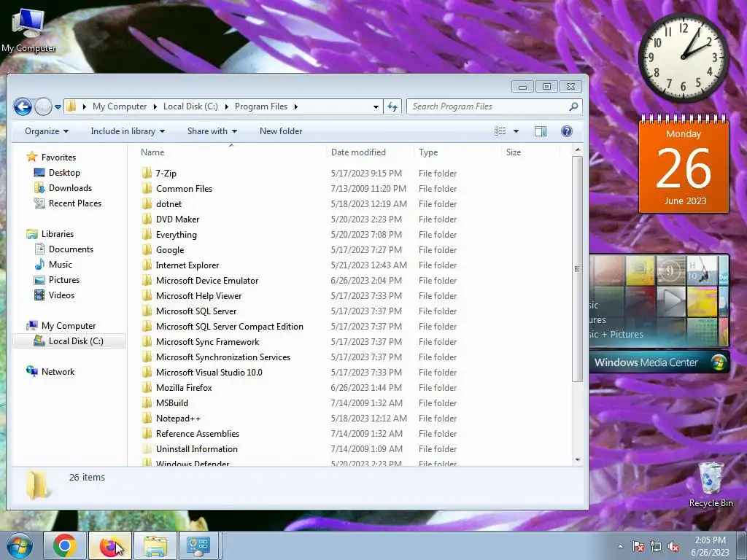Screen dimensions: 747x560
Task: Open the Windows Start button
Action: point(19,545)
